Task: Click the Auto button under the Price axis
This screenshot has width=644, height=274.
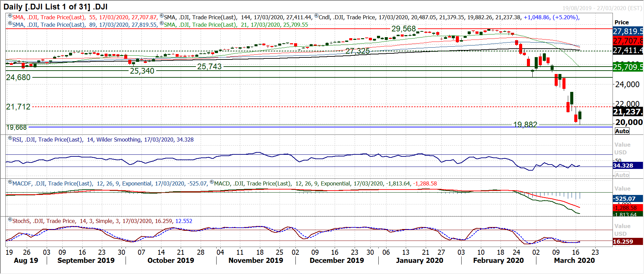Action: point(622,131)
